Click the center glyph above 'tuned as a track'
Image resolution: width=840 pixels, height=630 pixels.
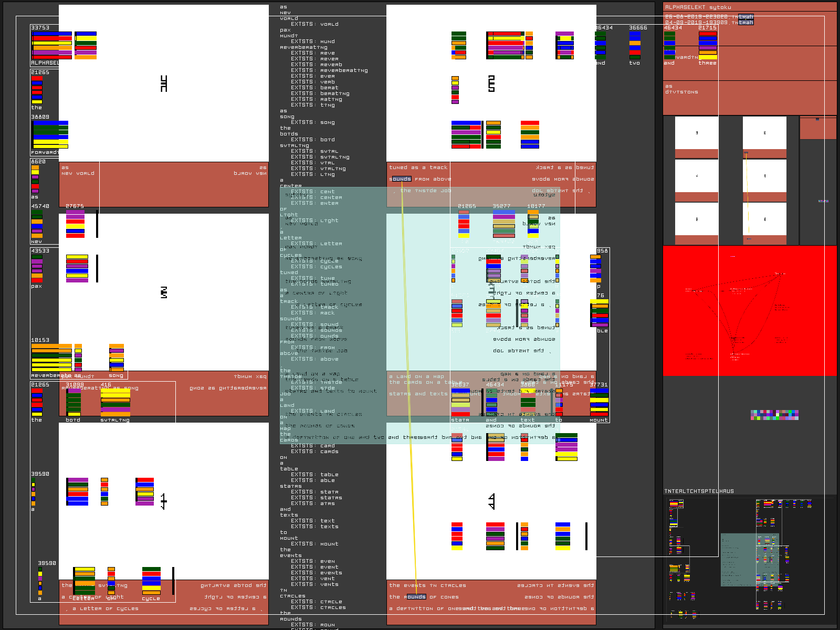[x=491, y=83]
